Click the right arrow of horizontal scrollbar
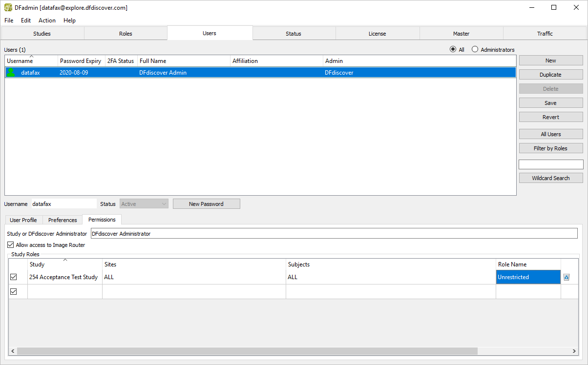588x365 pixels. [x=574, y=351]
